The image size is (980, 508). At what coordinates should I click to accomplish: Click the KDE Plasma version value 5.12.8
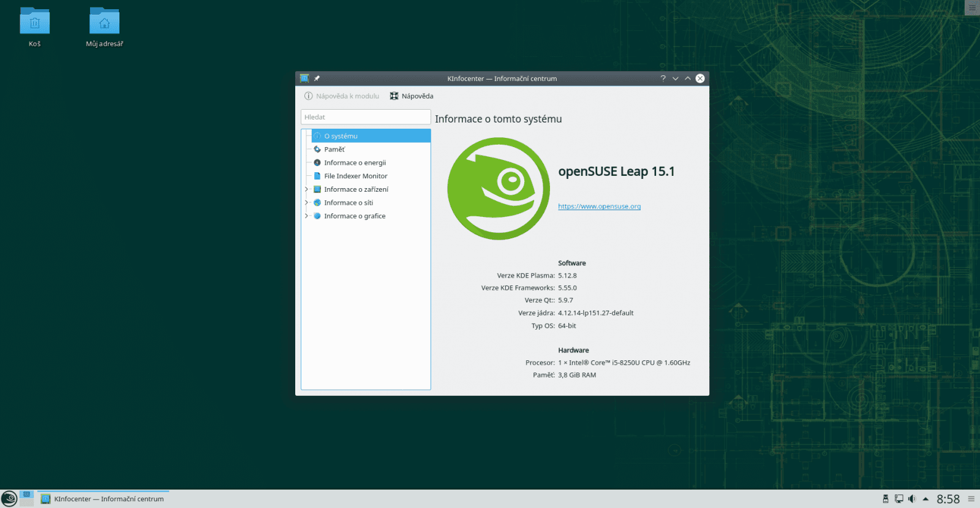[x=567, y=276]
